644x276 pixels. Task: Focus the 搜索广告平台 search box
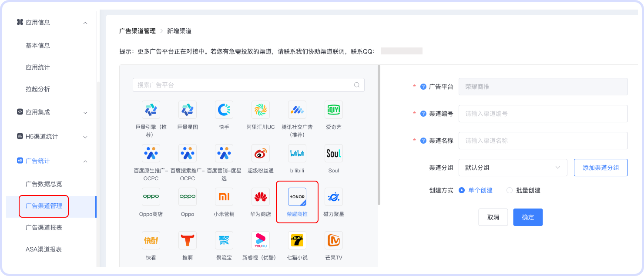coord(248,85)
